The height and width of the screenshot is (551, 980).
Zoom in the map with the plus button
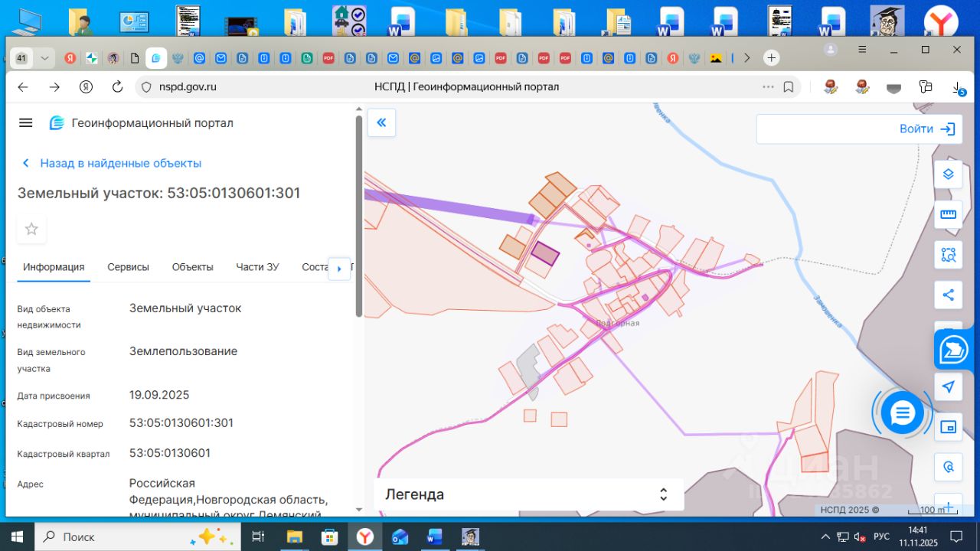(x=949, y=505)
